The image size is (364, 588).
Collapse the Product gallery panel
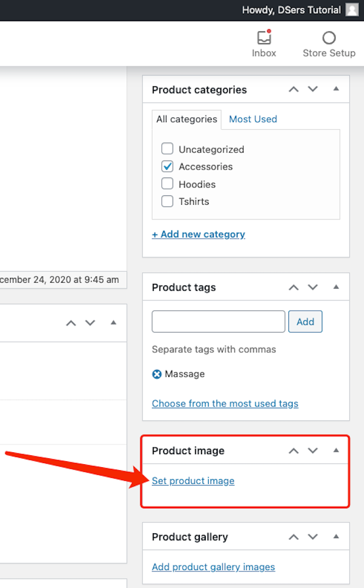click(x=336, y=537)
